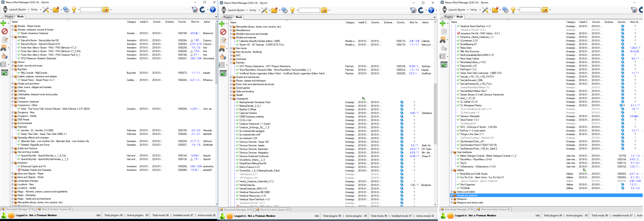
Task: Open the help question mark in left window
Action: coord(213,10)
